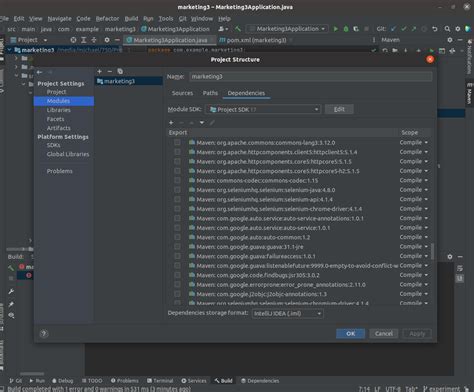Click the Git rollback undo icon
The image size is (474, 392).
[x=435, y=29]
